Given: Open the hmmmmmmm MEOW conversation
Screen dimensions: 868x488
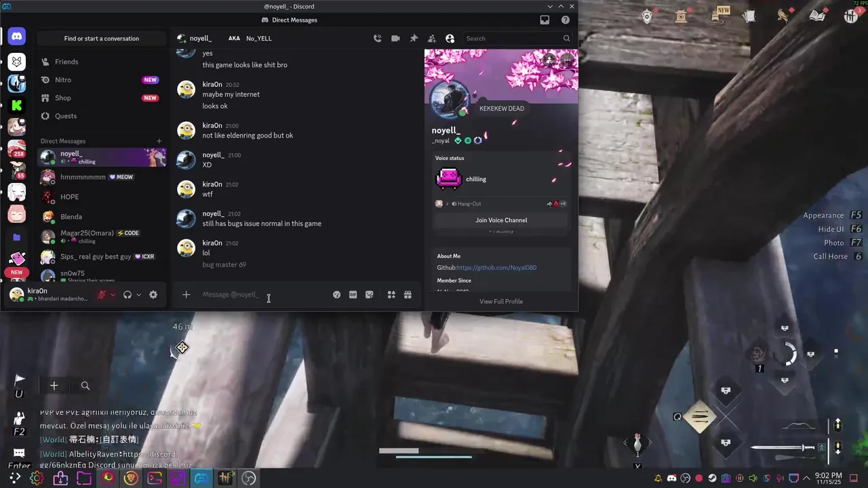Looking at the screenshot, I should tap(102, 177).
